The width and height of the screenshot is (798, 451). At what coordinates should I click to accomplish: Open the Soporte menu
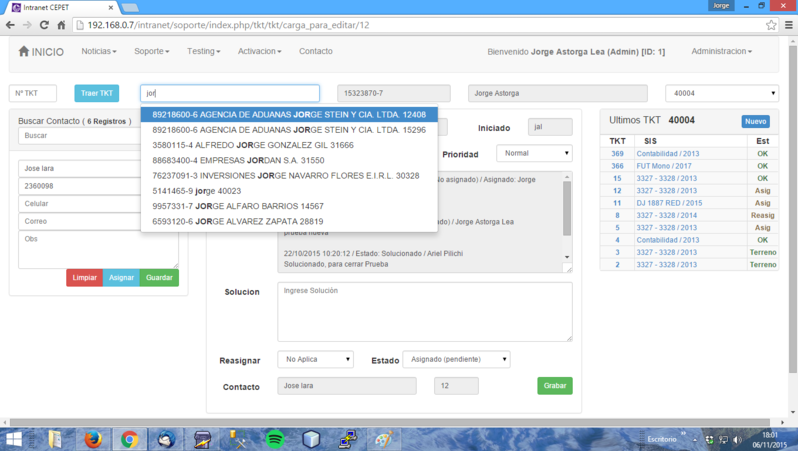pos(152,51)
